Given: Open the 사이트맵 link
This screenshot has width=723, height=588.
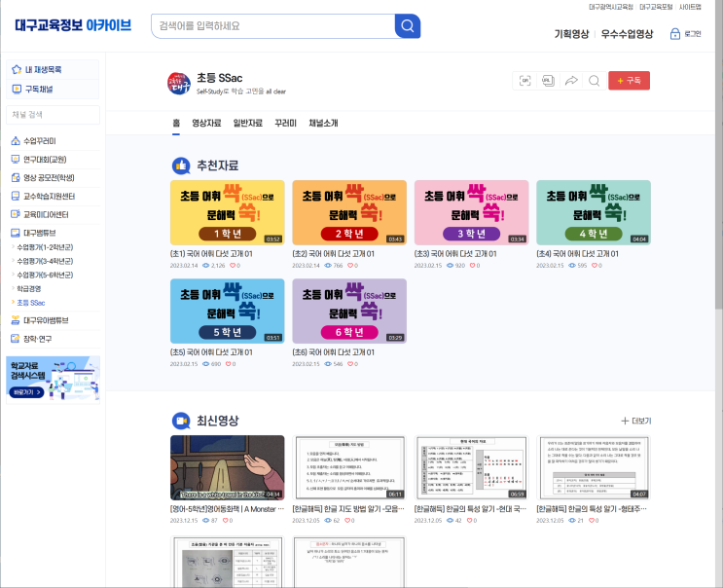Looking at the screenshot, I should click(690, 7).
